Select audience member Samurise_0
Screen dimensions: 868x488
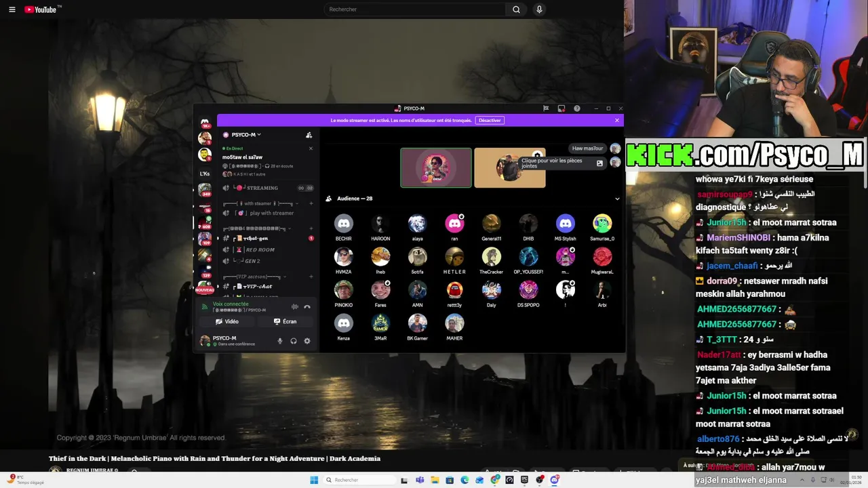tap(602, 228)
